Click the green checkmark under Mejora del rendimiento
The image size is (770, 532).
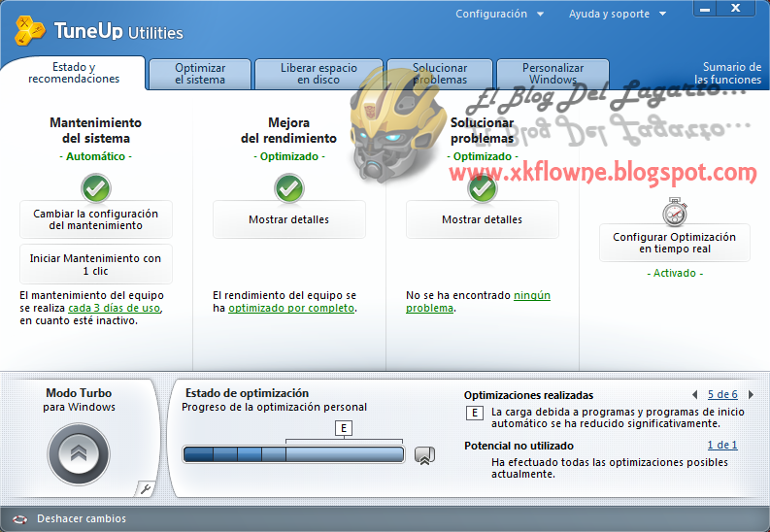click(288, 188)
